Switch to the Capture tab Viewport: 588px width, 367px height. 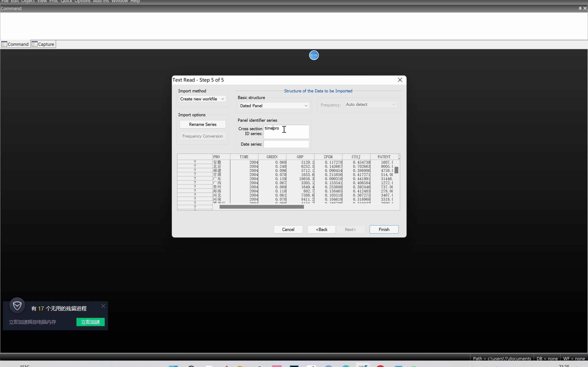(43, 44)
